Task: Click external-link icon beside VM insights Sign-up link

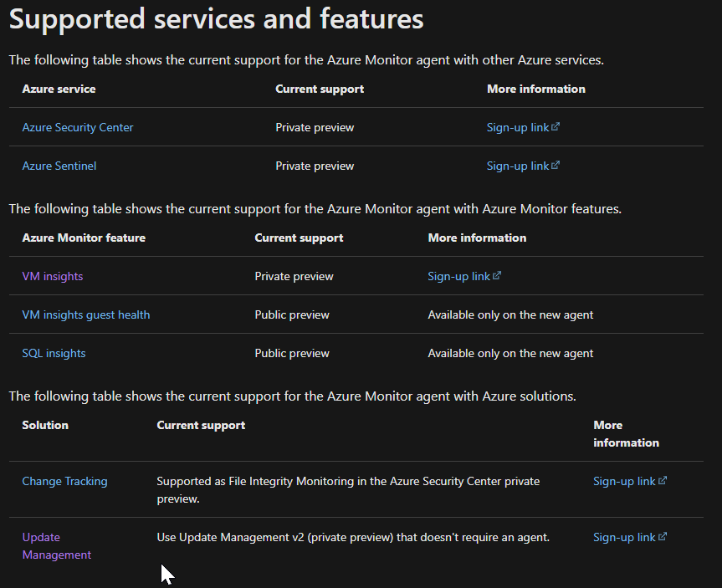Action: 498,275
